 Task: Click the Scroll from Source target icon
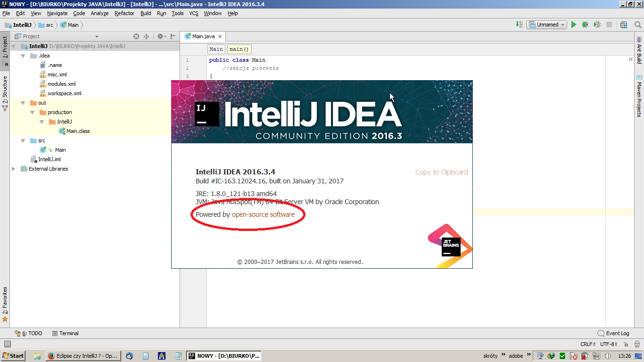point(136,36)
